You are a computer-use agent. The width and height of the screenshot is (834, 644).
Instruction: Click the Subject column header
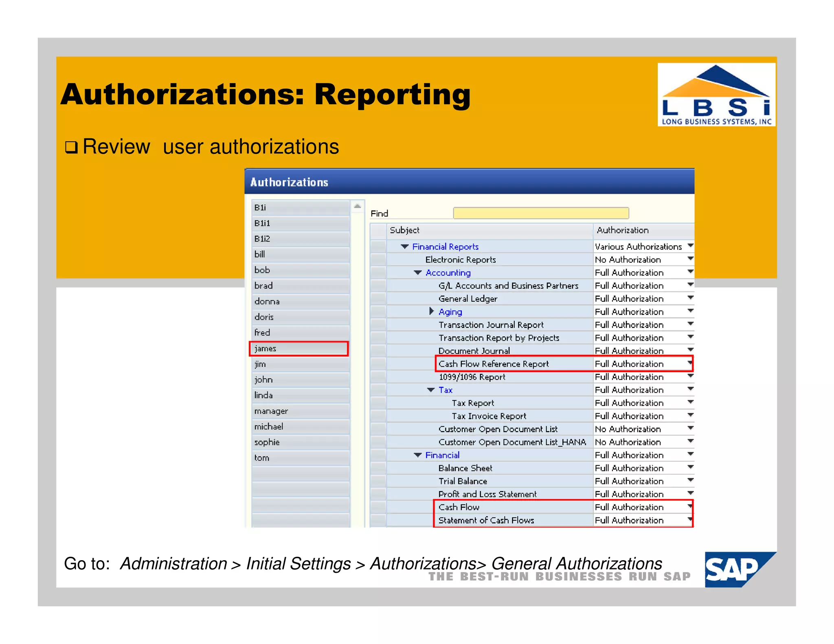tap(489, 230)
